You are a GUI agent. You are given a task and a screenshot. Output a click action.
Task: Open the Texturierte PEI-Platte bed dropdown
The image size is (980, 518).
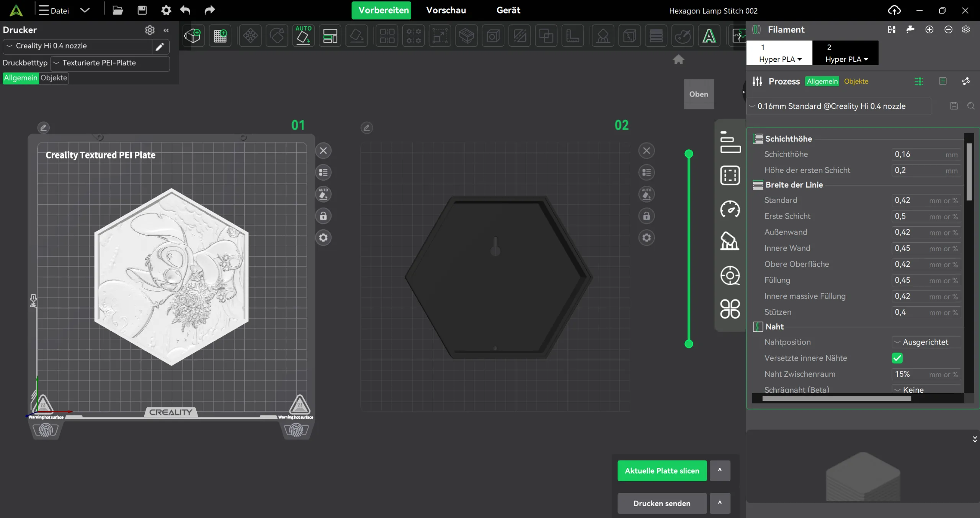click(x=110, y=63)
